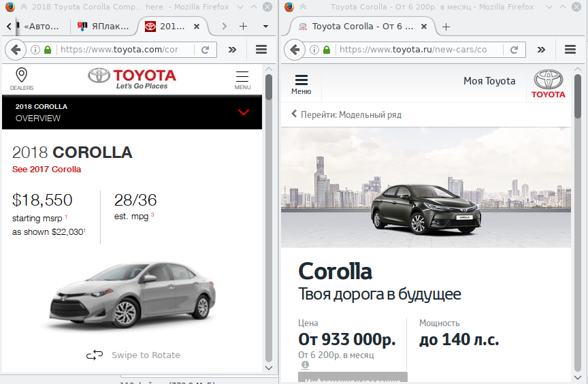This screenshot has width=588, height=384.
Task: Click the Твоя дорога в будущее tagline
Action: (380, 294)
